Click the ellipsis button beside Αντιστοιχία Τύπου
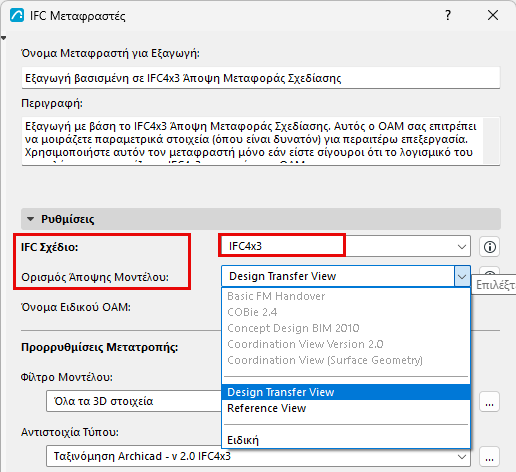The image size is (516, 472). coord(489,457)
